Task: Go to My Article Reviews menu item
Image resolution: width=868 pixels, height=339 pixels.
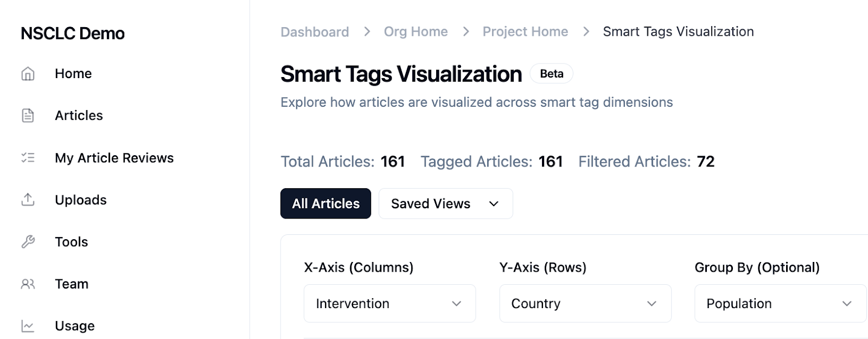Action: click(x=114, y=158)
